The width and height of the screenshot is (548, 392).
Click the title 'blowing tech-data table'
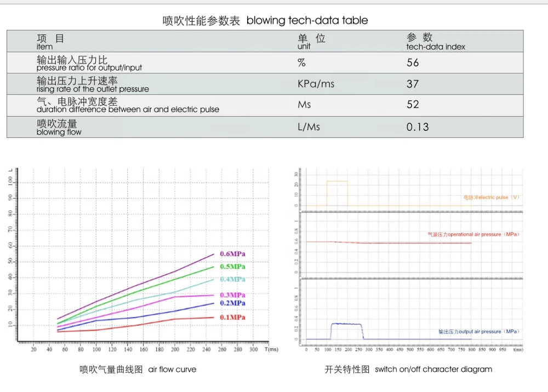[x=307, y=21]
